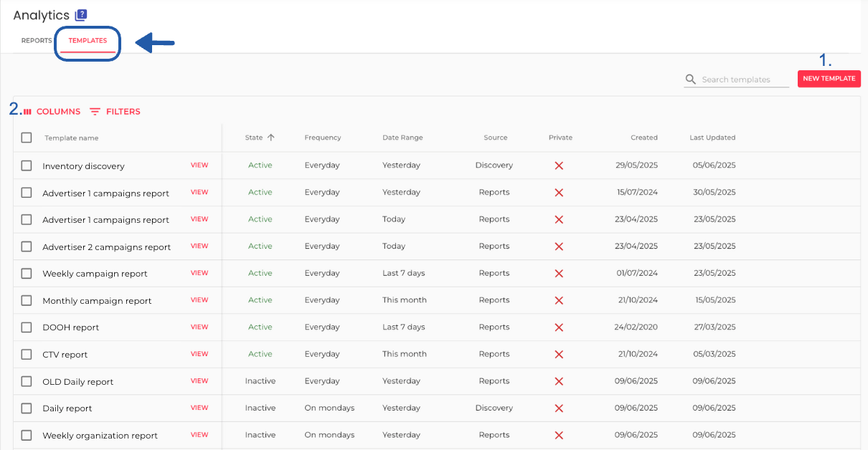Open the Templates tab
The width and height of the screenshot is (868, 450).
click(88, 41)
